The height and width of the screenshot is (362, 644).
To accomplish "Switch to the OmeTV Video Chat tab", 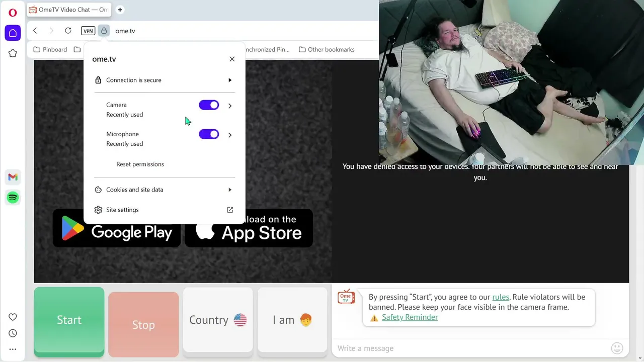I will click(x=69, y=10).
